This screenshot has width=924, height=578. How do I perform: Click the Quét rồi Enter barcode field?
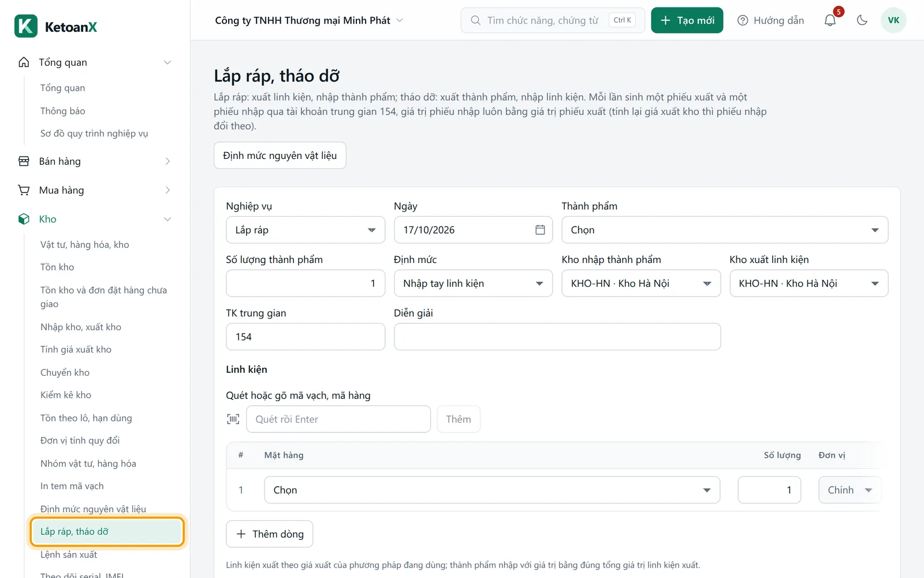click(338, 419)
